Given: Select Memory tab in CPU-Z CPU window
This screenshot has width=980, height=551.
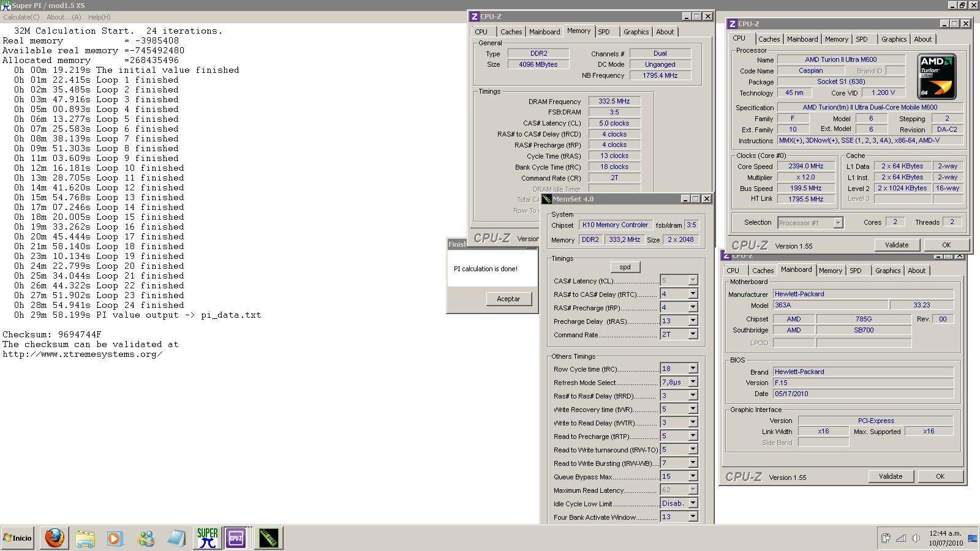Looking at the screenshot, I should pyautogui.click(x=837, y=39).
